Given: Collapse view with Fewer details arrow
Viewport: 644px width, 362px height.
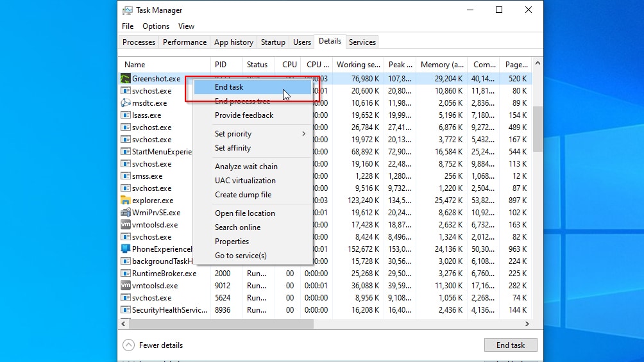Looking at the screenshot, I should tap(129, 345).
